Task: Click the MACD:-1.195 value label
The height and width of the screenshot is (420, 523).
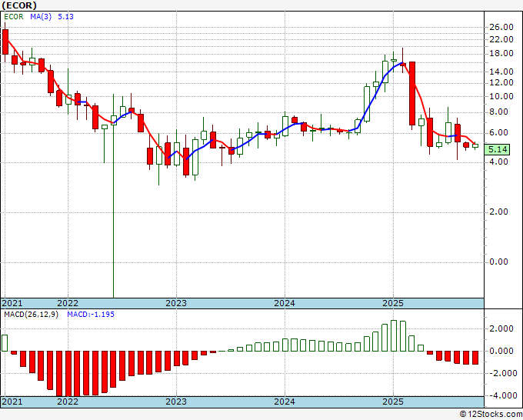Action: pyautogui.click(x=91, y=315)
